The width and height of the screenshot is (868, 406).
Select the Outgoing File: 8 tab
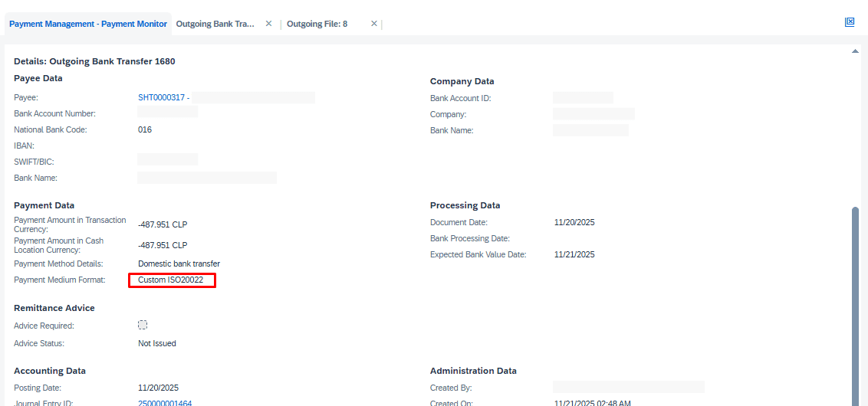pos(317,24)
